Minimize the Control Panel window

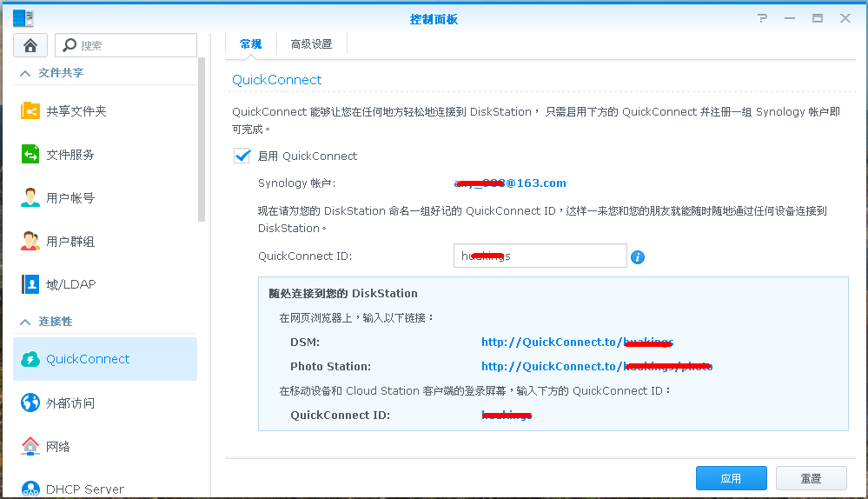pos(790,18)
